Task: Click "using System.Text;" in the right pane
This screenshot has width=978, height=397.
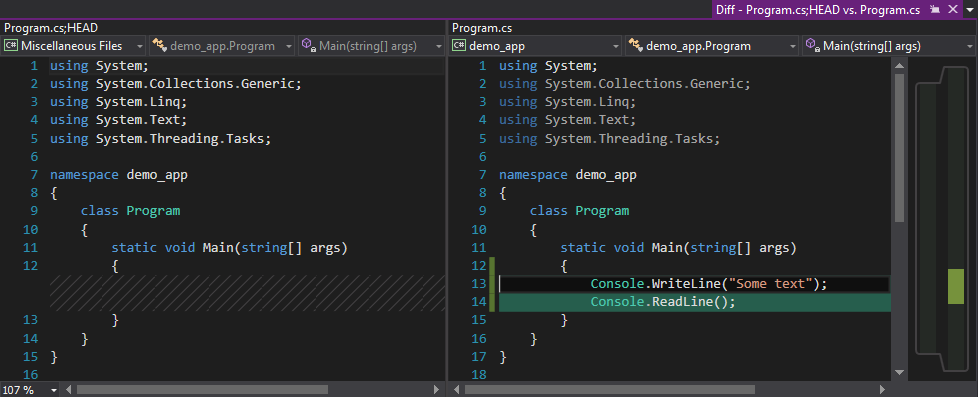Action: point(567,120)
